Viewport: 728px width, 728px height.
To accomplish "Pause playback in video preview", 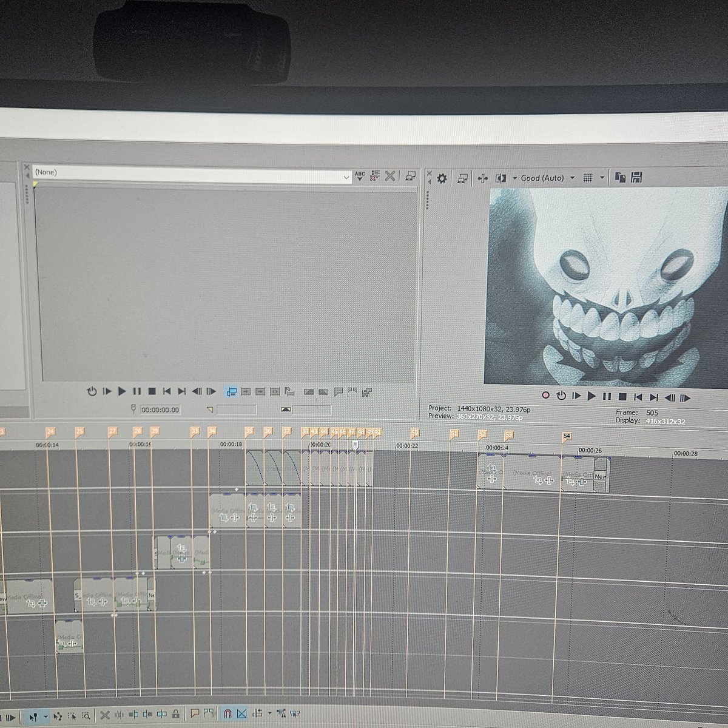I will click(x=607, y=397).
